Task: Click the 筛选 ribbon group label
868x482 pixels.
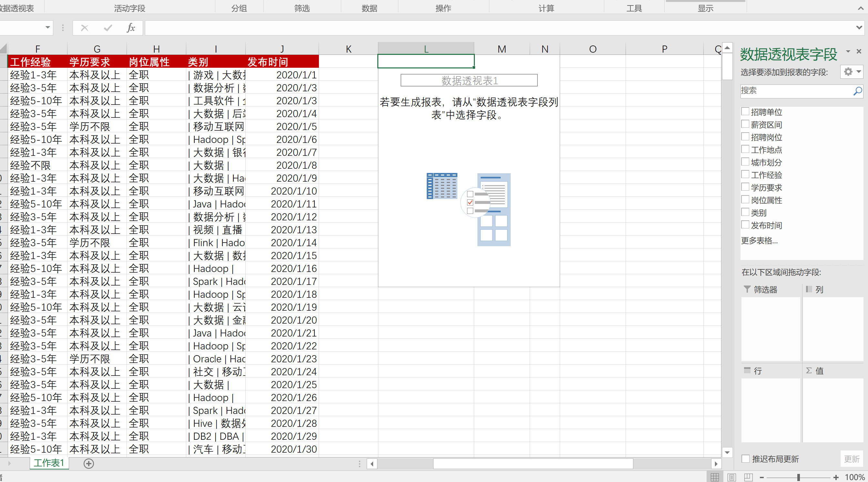Action: click(301, 8)
